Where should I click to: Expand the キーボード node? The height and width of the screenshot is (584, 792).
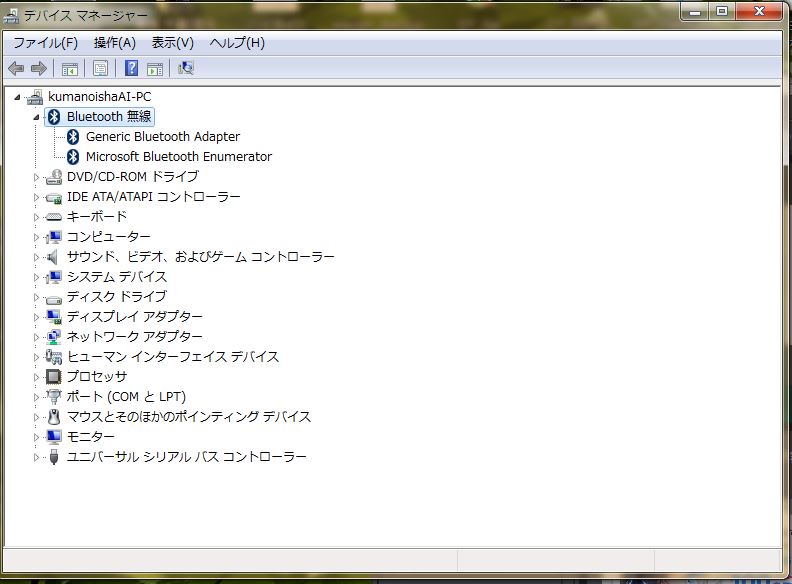point(36,217)
